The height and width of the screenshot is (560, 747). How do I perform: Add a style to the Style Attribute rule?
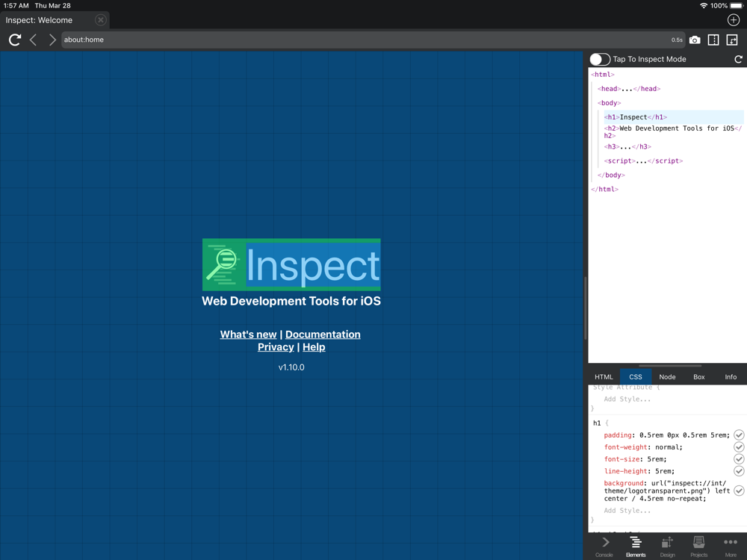point(627,399)
